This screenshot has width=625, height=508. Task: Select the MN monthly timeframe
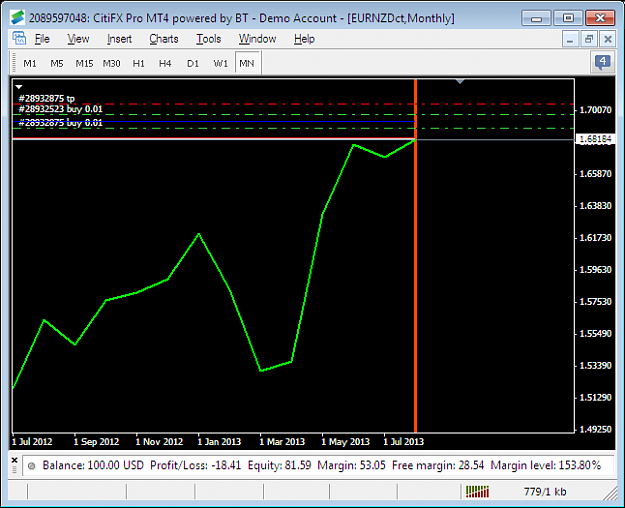tap(247, 63)
